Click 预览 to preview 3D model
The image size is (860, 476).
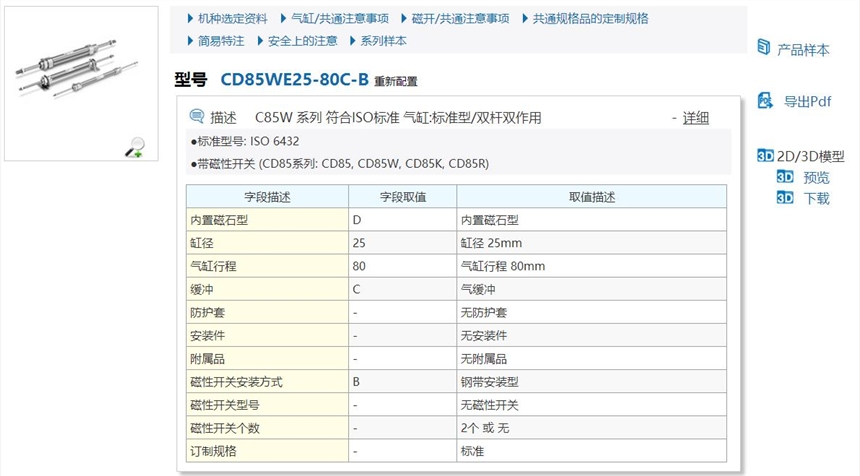click(x=816, y=177)
